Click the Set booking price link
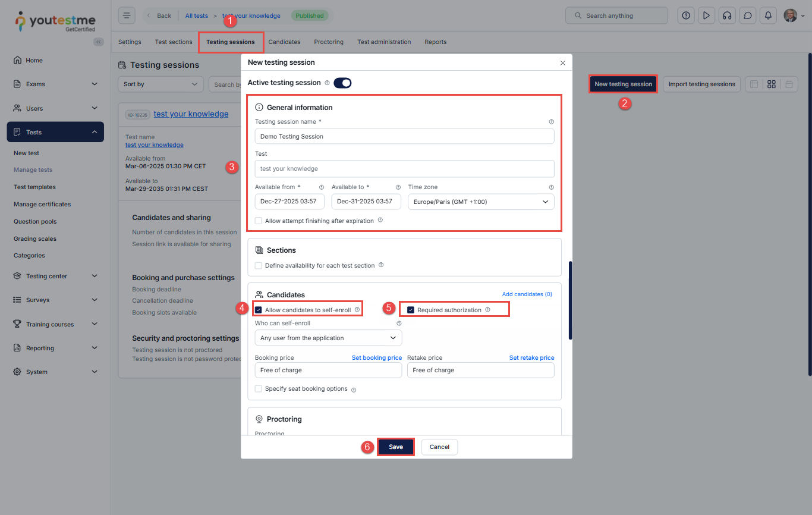The height and width of the screenshot is (515, 812). (377, 358)
